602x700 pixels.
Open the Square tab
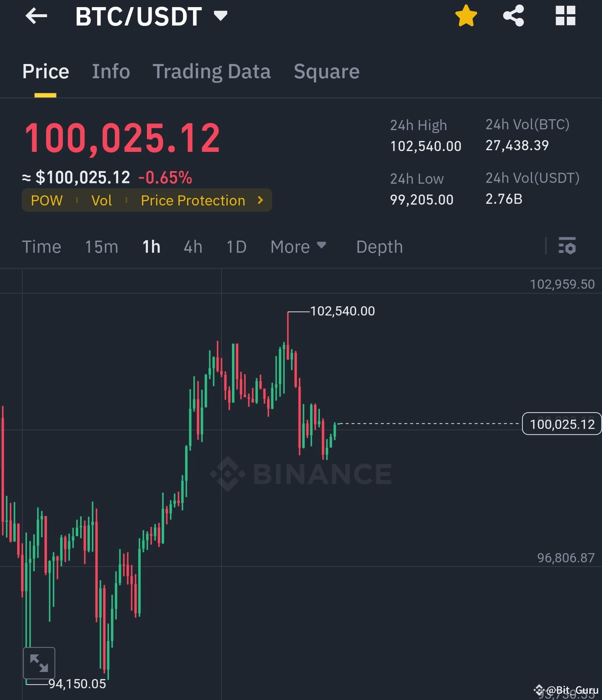327,71
